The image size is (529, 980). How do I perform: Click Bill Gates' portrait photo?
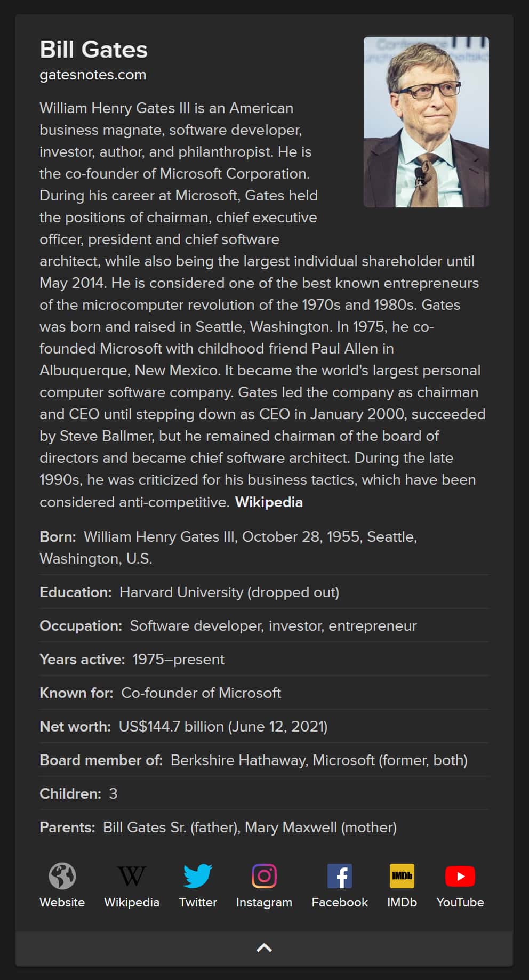pyautogui.click(x=426, y=121)
